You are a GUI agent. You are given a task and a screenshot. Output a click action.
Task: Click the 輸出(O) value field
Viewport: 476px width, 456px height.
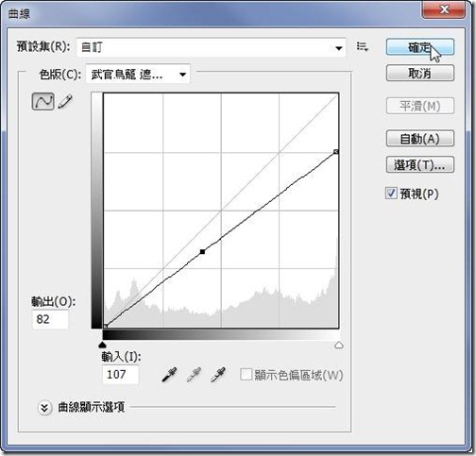tap(50, 319)
